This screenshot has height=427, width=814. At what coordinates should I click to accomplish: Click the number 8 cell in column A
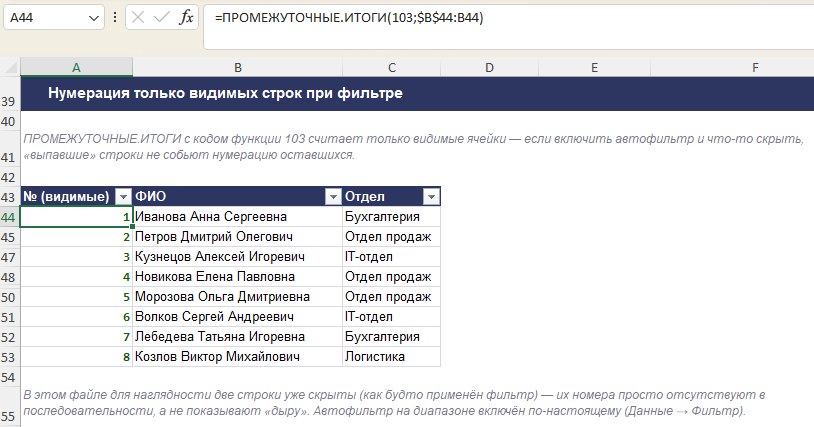tap(76, 357)
